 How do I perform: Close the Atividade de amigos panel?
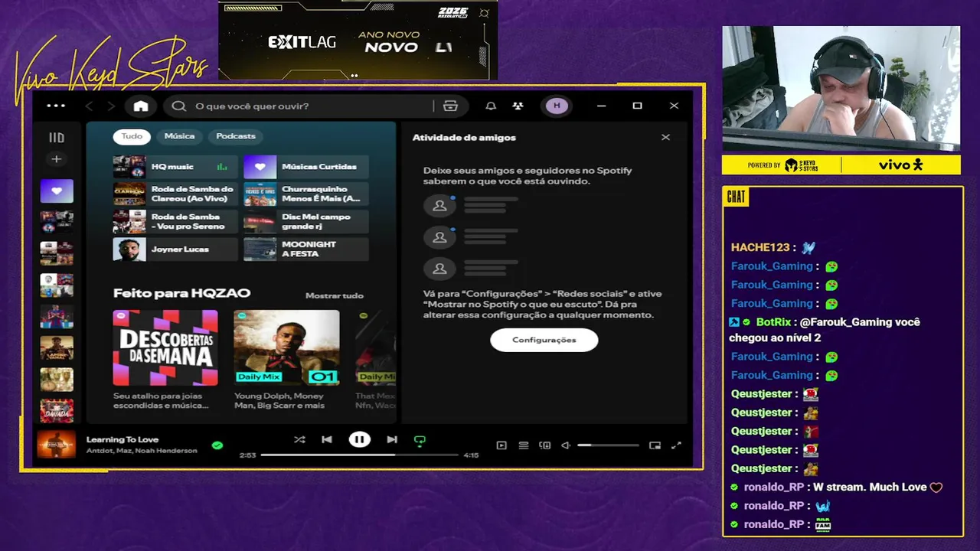[x=665, y=137]
